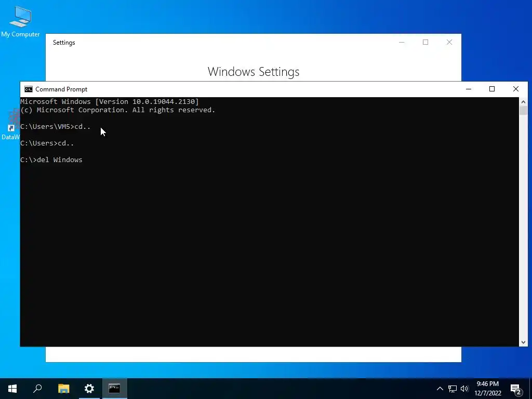
Task: Minimize the Command Prompt window
Action: tap(469, 89)
